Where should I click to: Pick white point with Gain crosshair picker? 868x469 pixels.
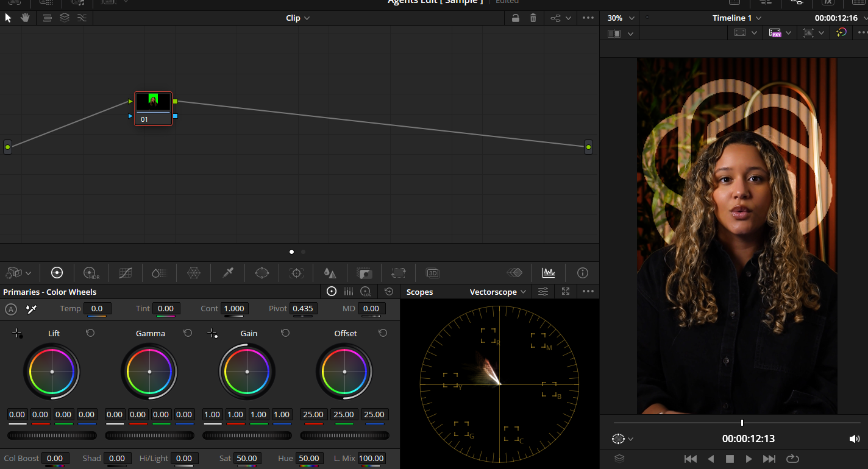pyautogui.click(x=212, y=333)
